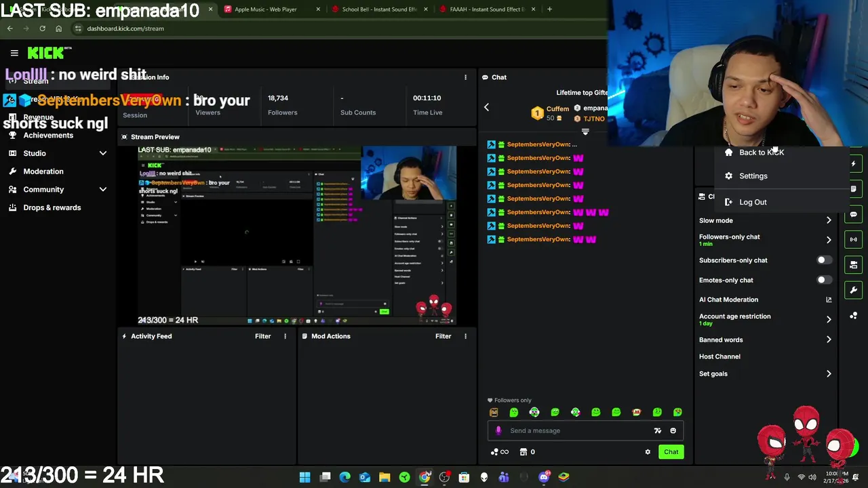Open Microsoft Edge from the taskbar
Image resolution: width=868 pixels, height=488 pixels.
click(345, 477)
